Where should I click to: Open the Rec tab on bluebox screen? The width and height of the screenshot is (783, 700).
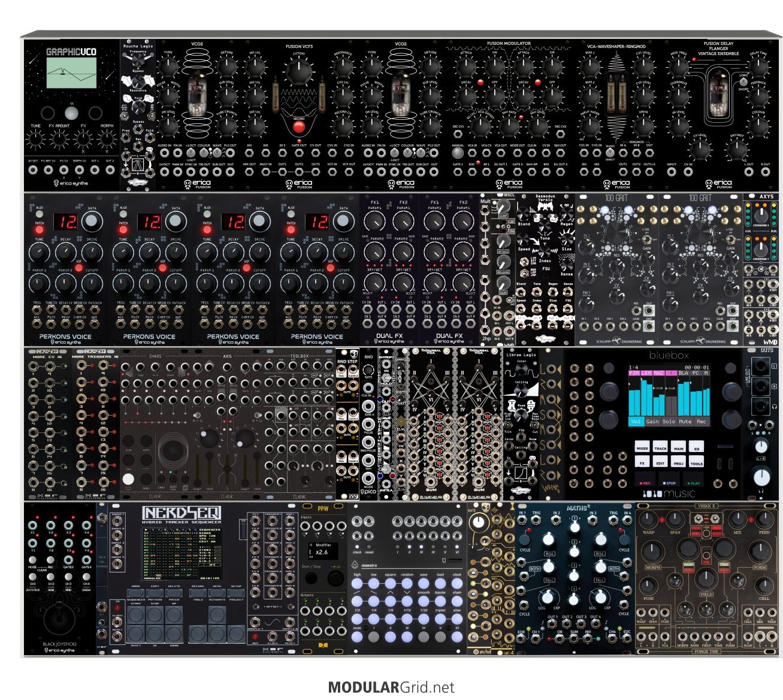(x=701, y=422)
